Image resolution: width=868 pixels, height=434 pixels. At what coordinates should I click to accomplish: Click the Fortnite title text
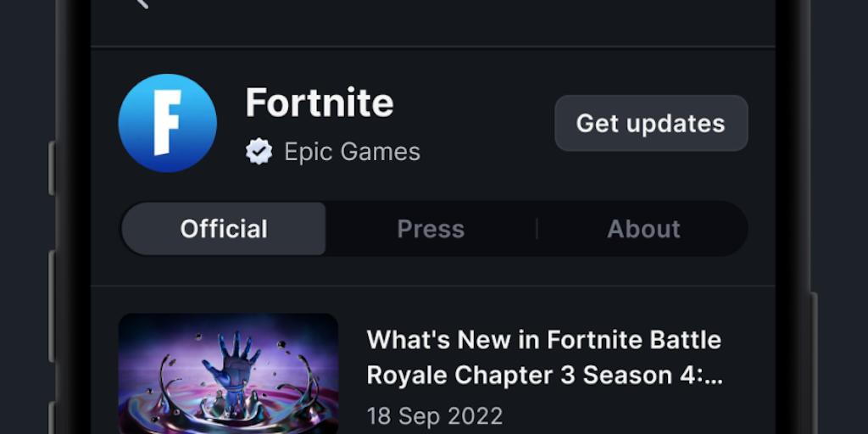click(320, 103)
